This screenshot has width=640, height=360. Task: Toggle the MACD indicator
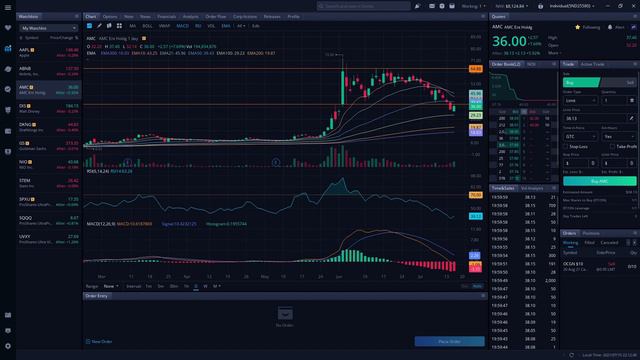(182, 26)
